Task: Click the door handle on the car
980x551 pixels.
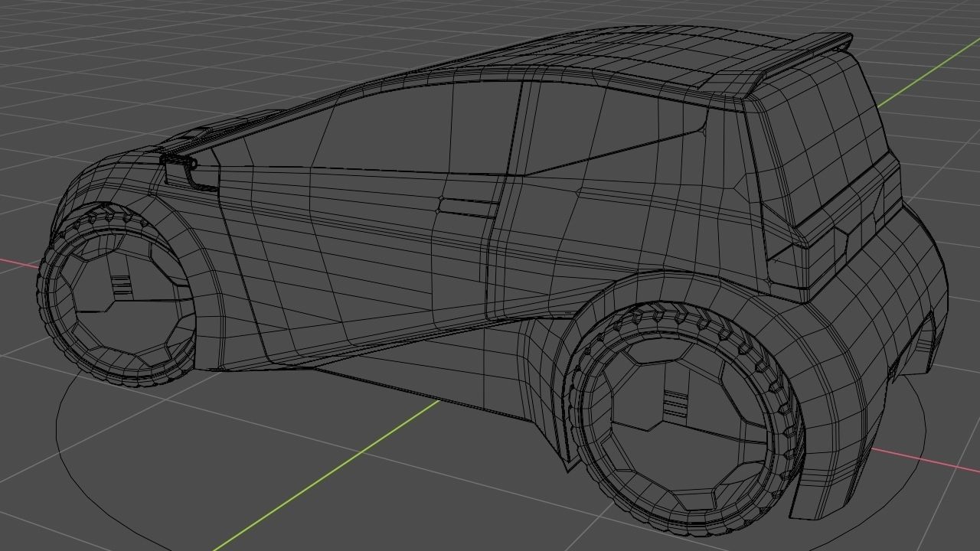Action: [x=469, y=207]
